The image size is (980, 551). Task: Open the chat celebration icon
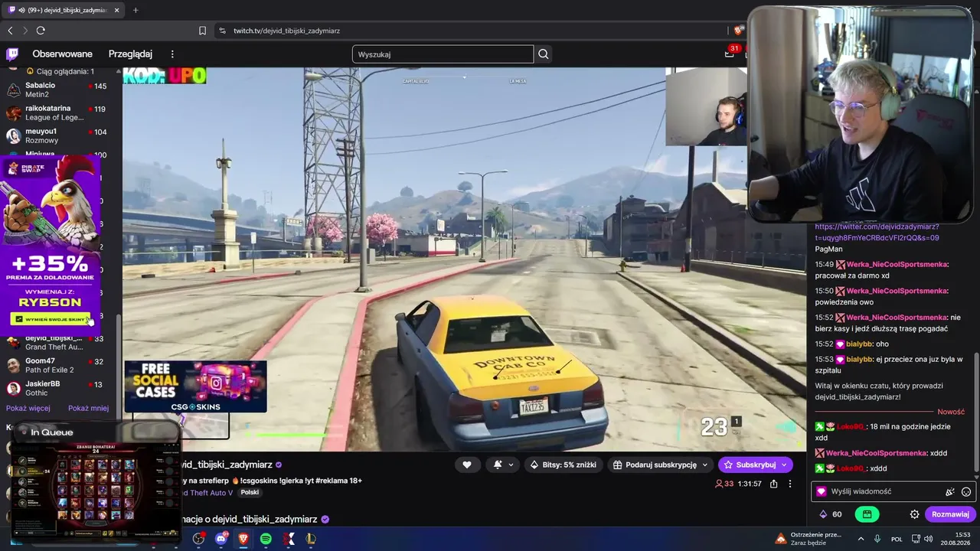(x=950, y=492)
